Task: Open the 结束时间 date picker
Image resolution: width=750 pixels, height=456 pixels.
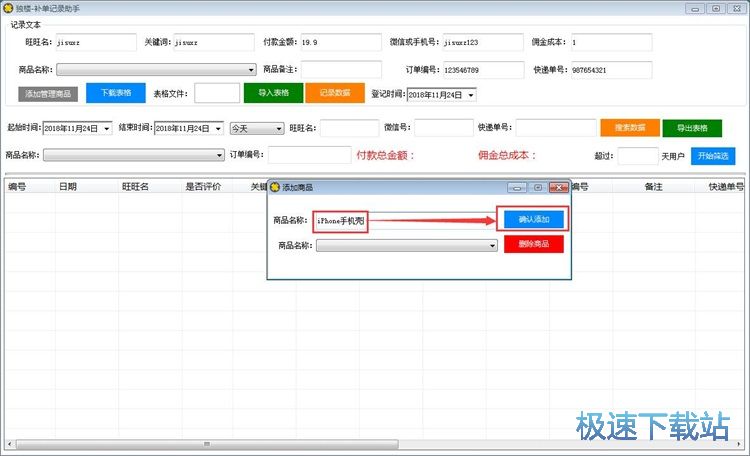Action: click(218, 128)
